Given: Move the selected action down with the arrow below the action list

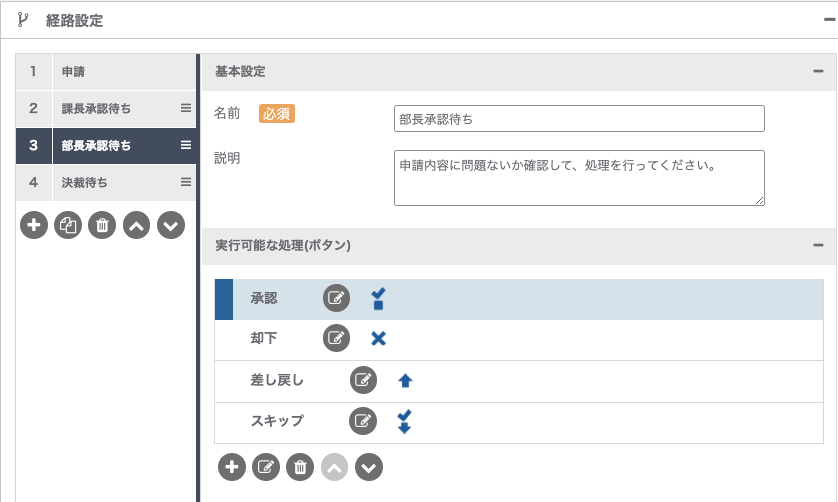Looking at the screenshot, I should click(369, 467).
